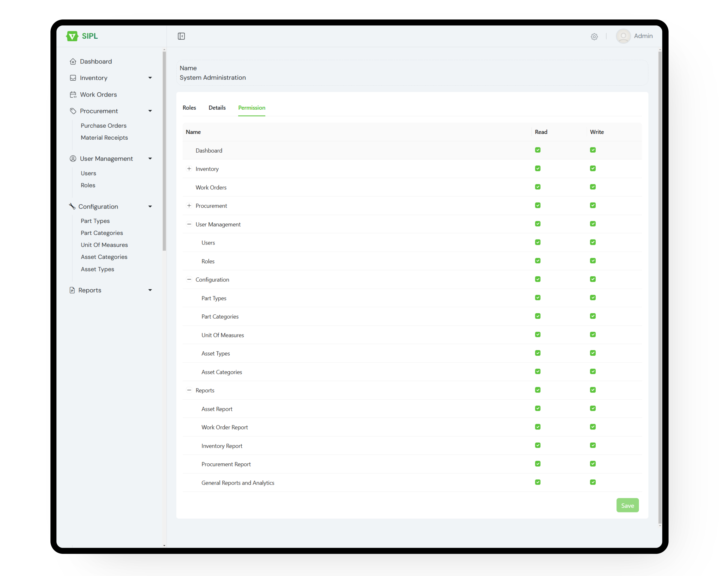Viewport: 728px width, 576px height.
Task: Click the Save button
Action: tap(628, 505)
